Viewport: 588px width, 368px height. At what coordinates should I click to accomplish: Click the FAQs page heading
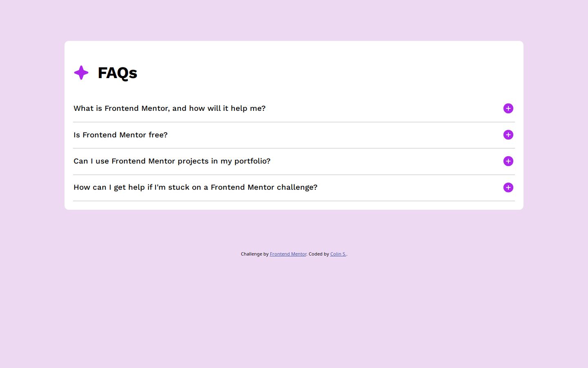point(117,73)
